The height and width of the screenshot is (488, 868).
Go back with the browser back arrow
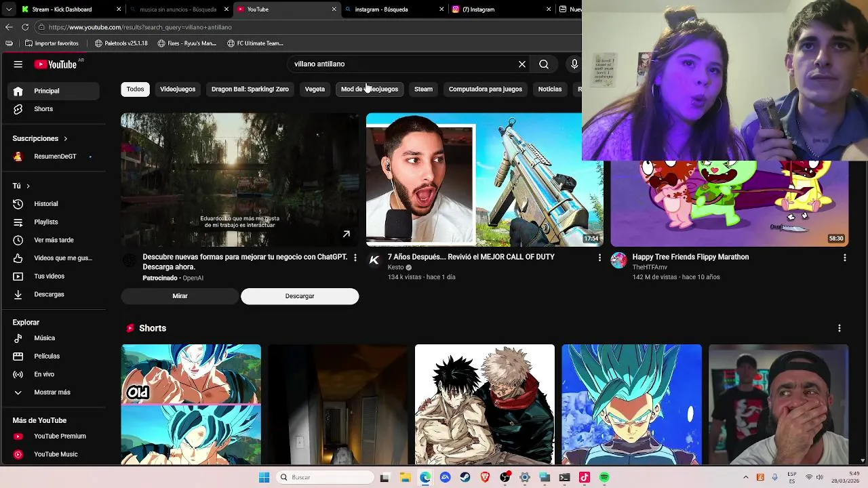coord(9,27)
